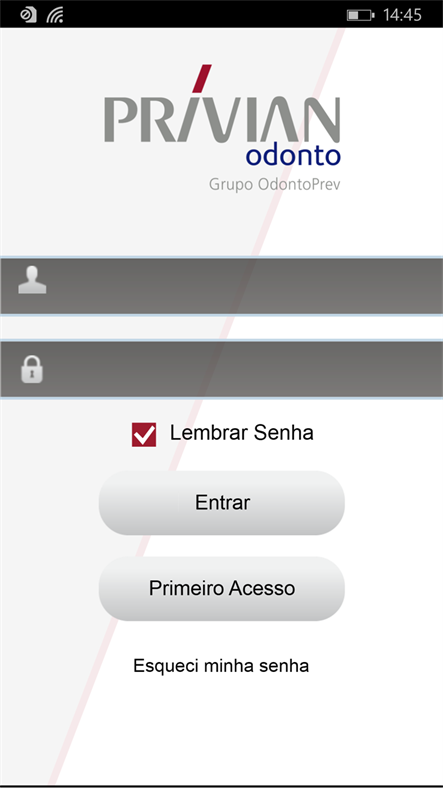The width and height of the screenshot is (443, 788).
Task: Tap the blue odonto wordmark
Action: coord(293,156)
